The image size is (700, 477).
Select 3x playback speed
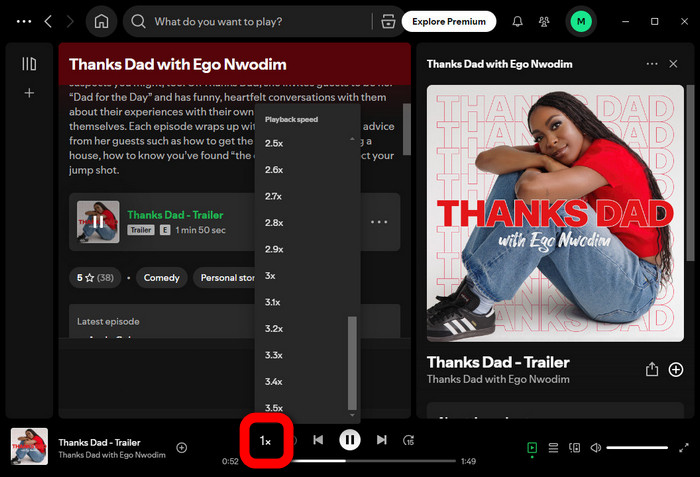(x=270, y=275)
